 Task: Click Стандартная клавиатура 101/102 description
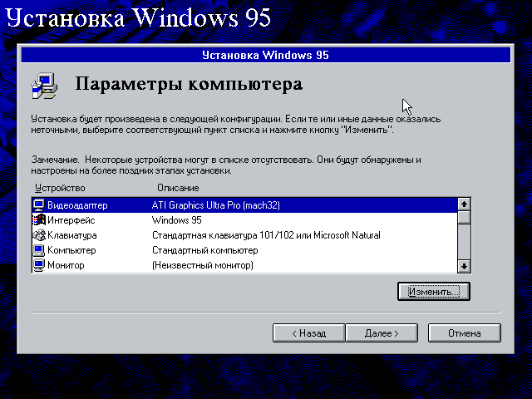tap(266, 235)
